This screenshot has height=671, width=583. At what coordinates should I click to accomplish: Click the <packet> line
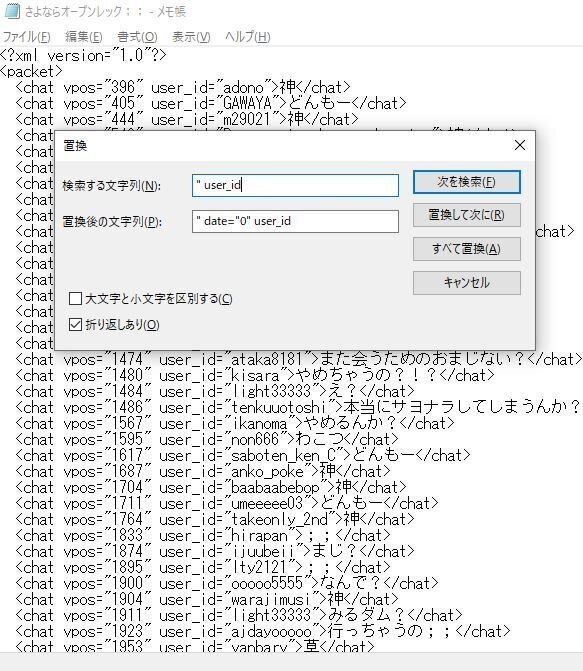(x=31, y=71)
